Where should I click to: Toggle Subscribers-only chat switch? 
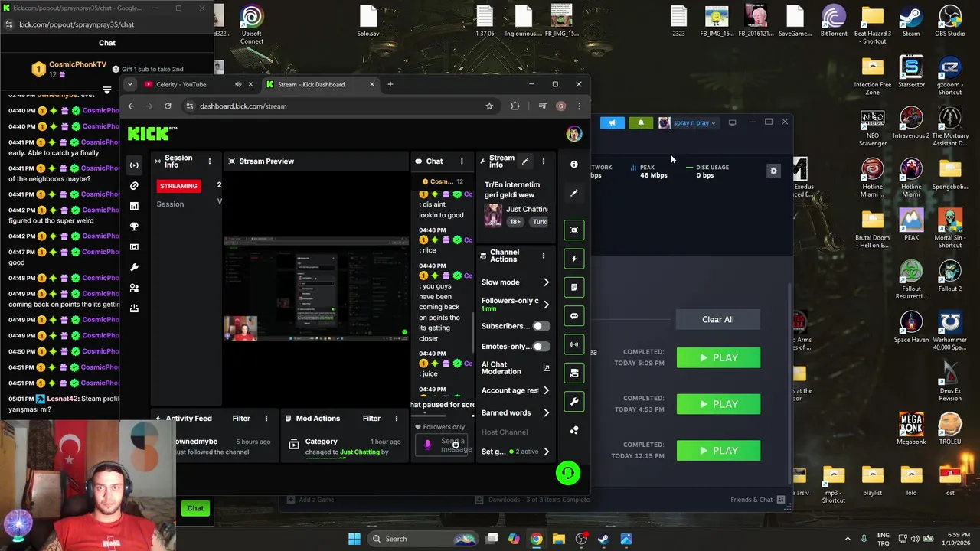[x=541, y=326]
